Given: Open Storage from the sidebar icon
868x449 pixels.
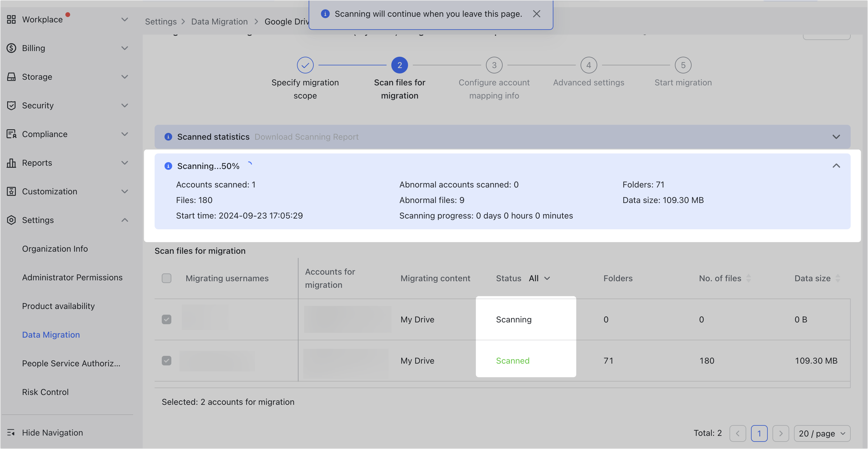Looking at the screenshot, I should pyautogui.click(x=11, y=76).
